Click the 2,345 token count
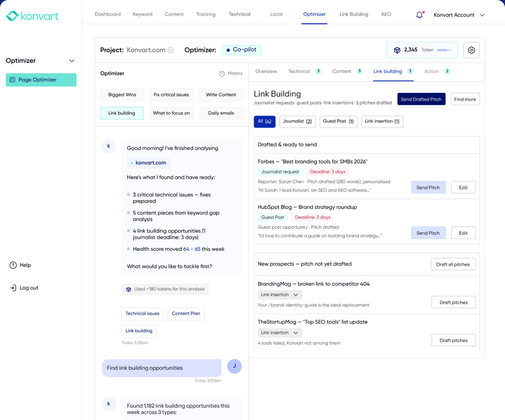Screen dimensions: 505x420 point(410,50)
